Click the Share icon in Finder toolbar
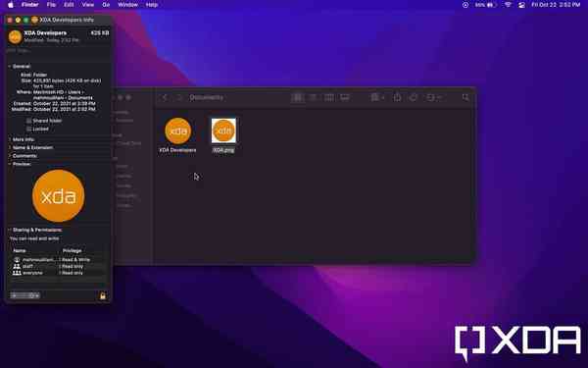Image resolution: width=588 pixels, height=368 pixels. click(x=397, y=97)
